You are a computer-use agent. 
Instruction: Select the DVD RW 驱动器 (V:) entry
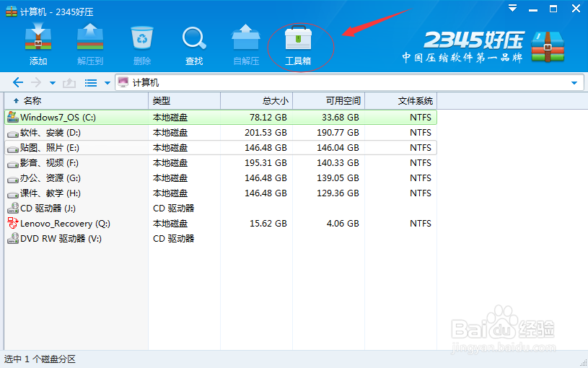point(221,239)
